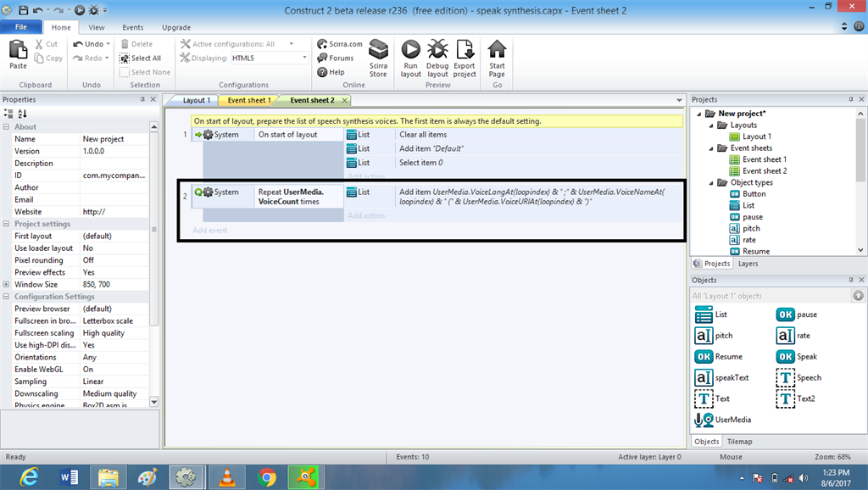The width and height of the screenshot is (868, 490).
Task: Open the Forums link
Action: click(336, 58)
